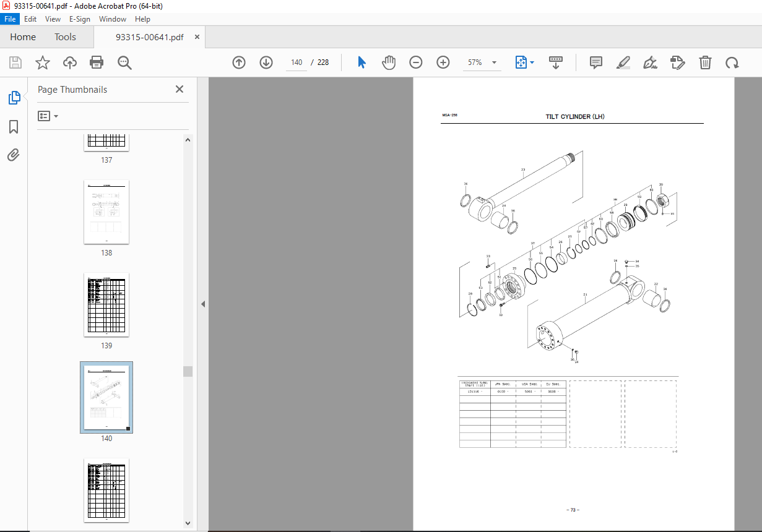This screenshot has width=762, height=532.
Task: Select page 139 thumbnail
Action: [x=106, y=304]
